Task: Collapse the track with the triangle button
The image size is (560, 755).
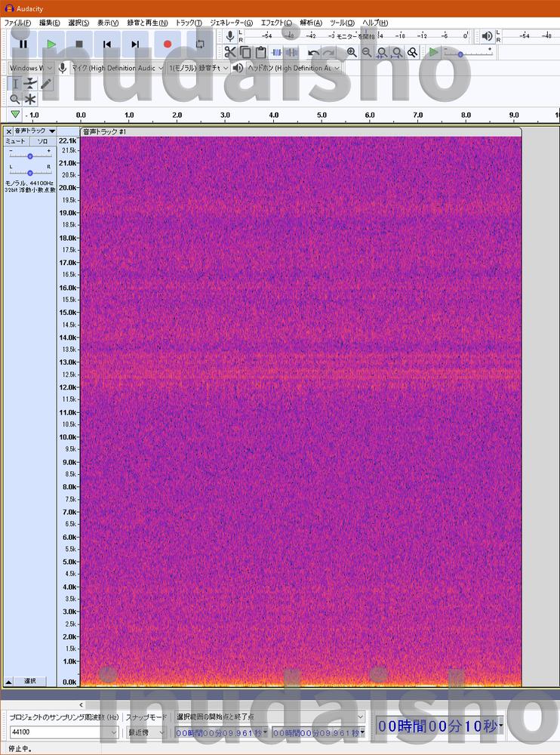Action: [8, 682]
